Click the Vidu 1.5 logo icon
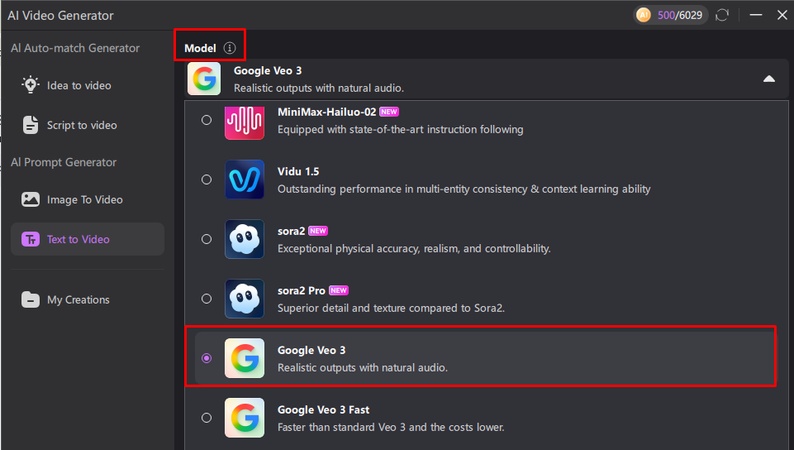This screenshot has height=450, width=794. point(244,180)
